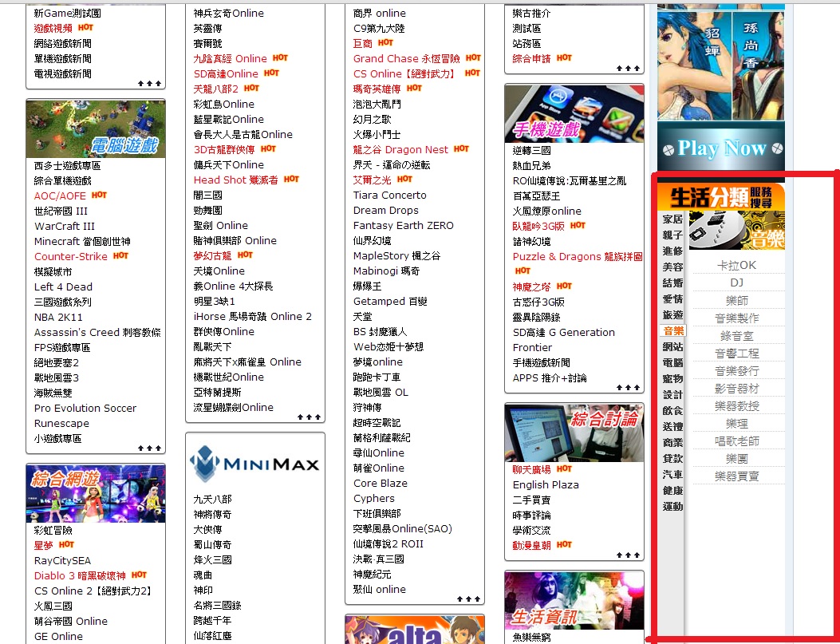Select the 美容 life category tab
The width and height of the screenshot is (840, 644).
tap(672, 267)
